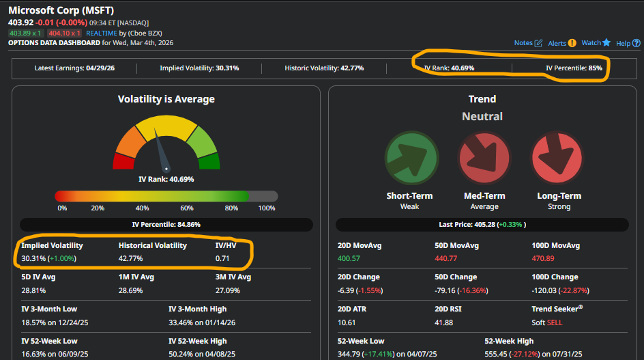The width and height of the screenshot is (644, 360).
Task: Open the Help question mark icon
Action: 636,43
